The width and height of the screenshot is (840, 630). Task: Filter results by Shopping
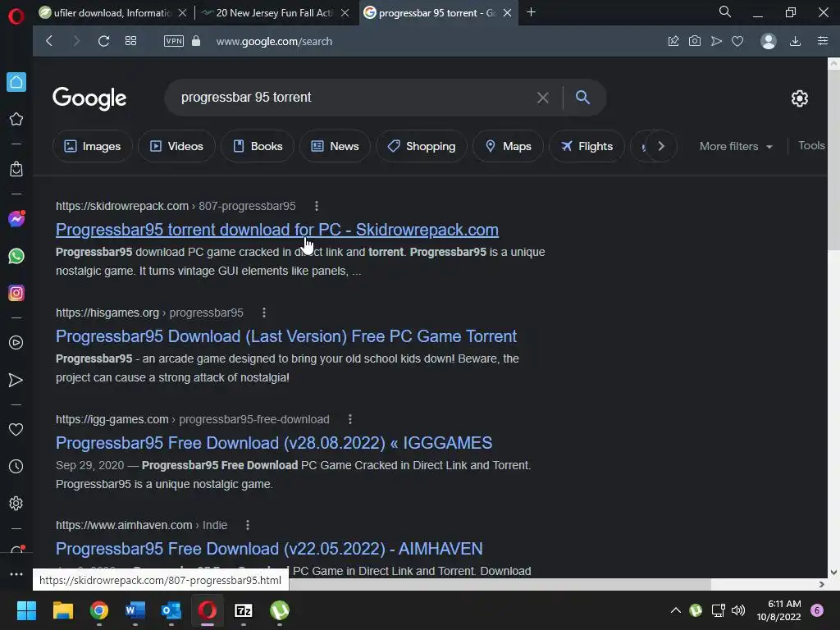point(421,146)
